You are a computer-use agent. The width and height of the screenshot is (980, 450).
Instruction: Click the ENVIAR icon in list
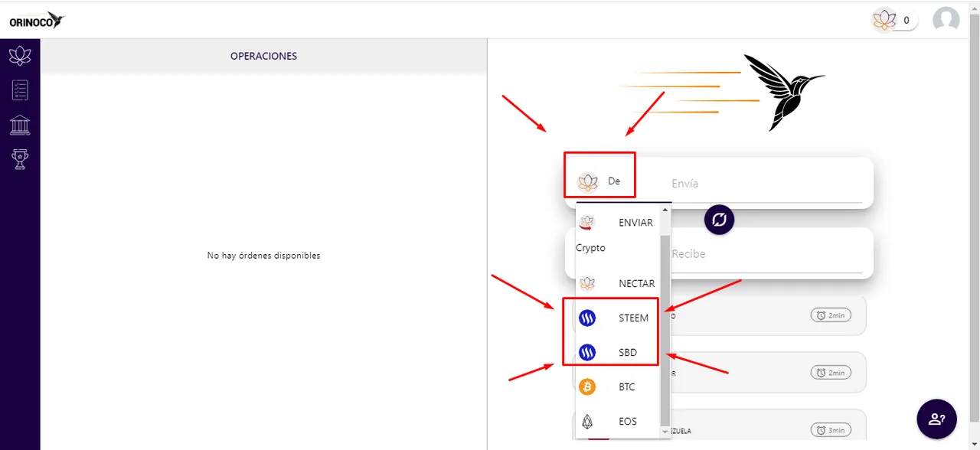[587, 223]
